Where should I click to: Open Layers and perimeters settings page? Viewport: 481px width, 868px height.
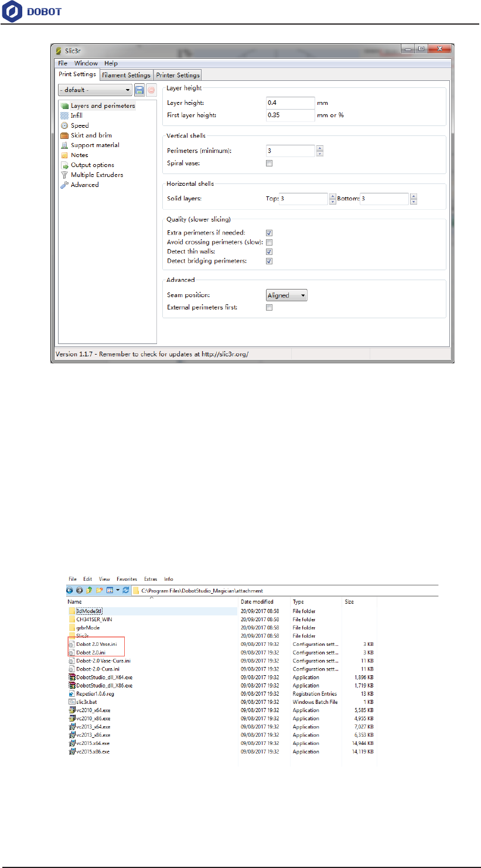(98, 106)
